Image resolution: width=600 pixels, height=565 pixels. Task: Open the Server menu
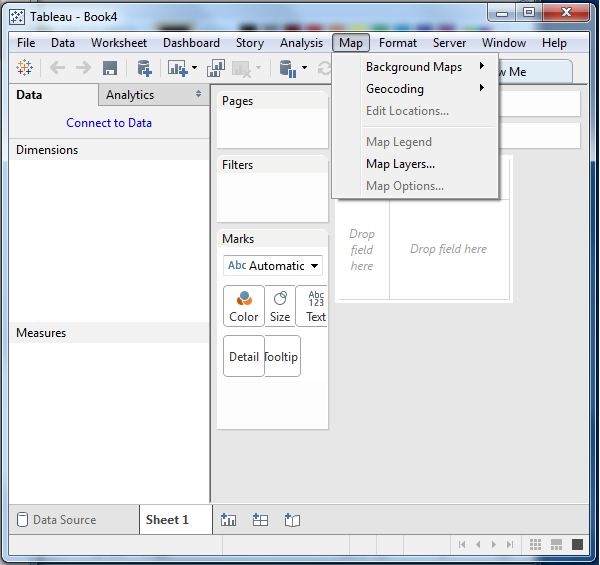449,43
